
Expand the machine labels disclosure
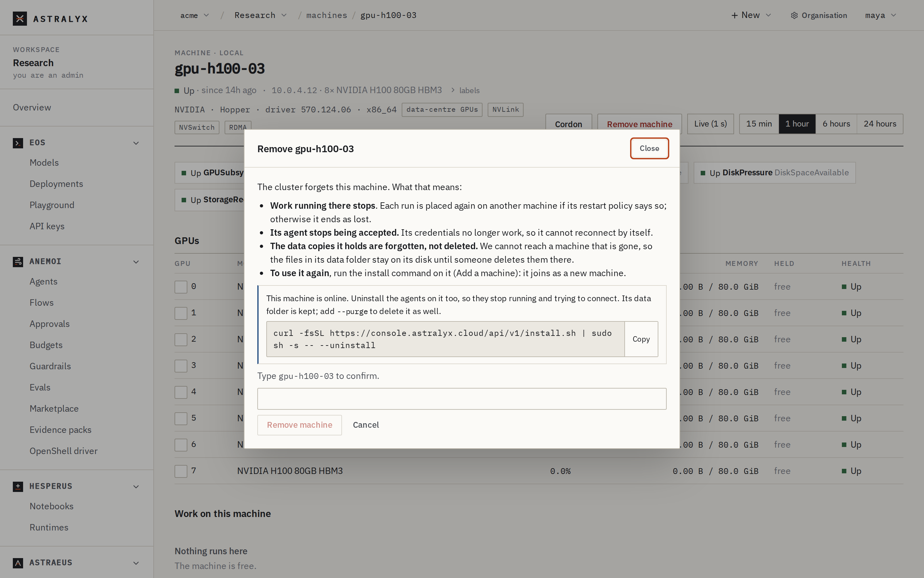coord(465,90)
